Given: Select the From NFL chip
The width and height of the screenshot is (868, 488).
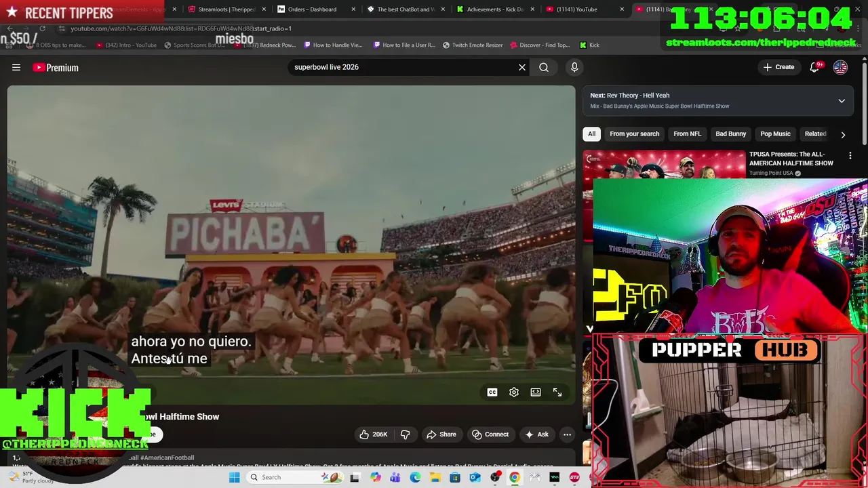Looking at the screenshot, I should click(x=687, y=134).
